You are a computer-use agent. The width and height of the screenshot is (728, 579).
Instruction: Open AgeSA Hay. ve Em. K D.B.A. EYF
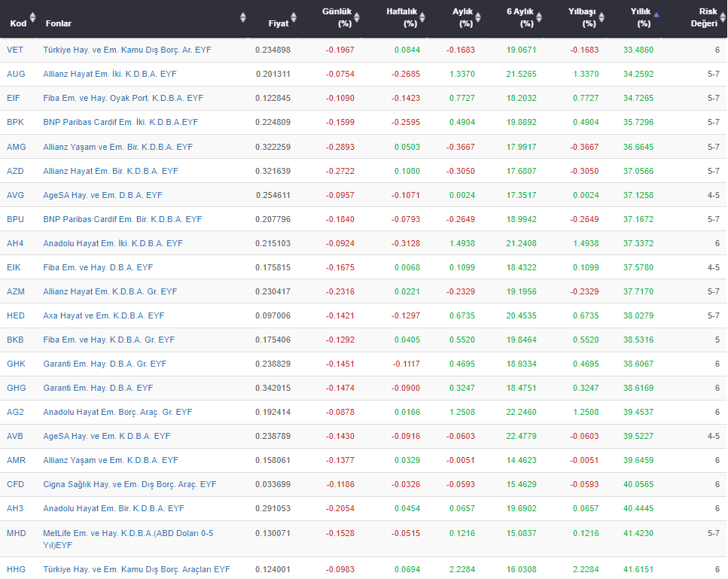107,437
